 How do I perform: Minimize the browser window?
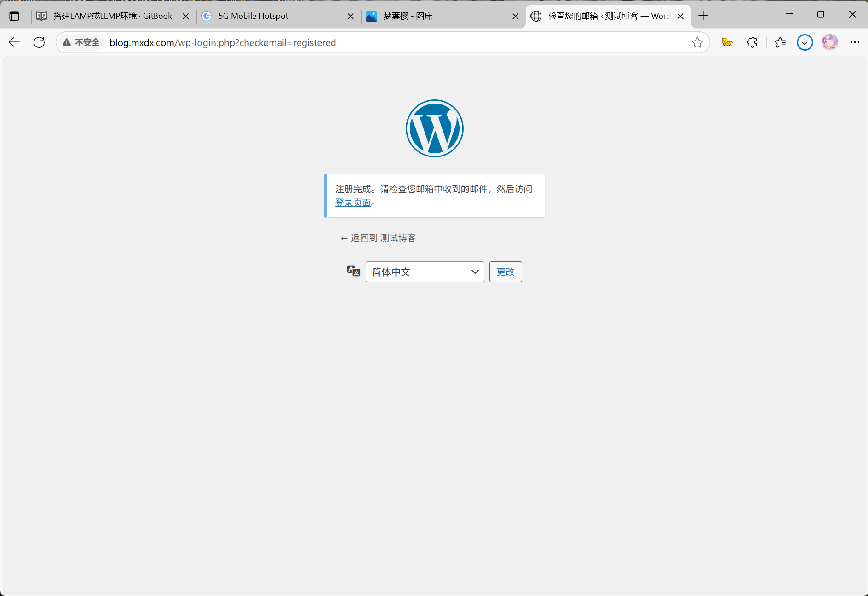(x=789, y=15)
